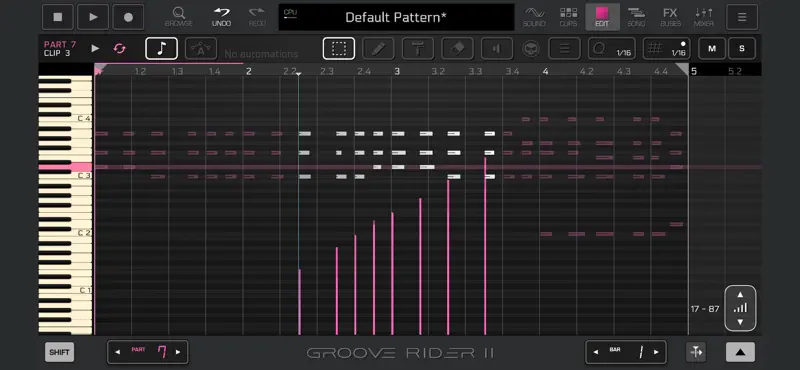
Task: Select the Eraser tool
Action: (458, 48)
